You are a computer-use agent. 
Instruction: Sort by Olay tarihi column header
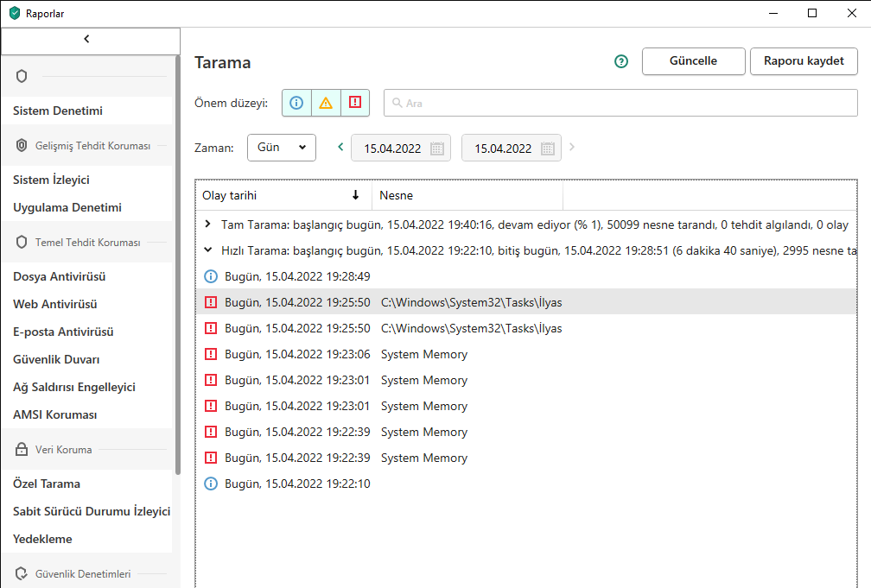point(283,195)
